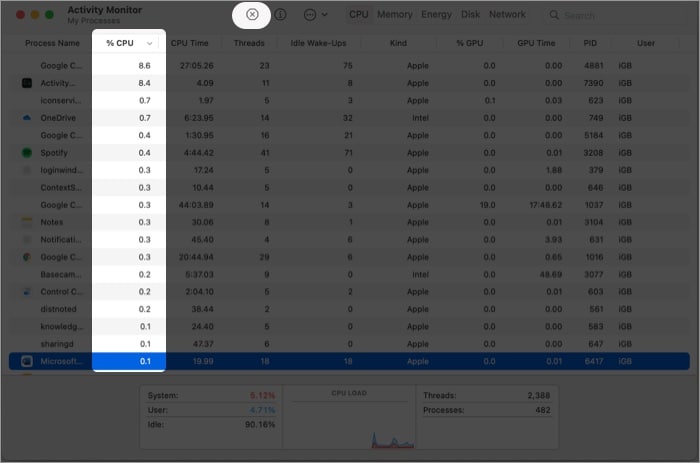Select the Basecam... process row
700x463 pixels.
[350, 274]
